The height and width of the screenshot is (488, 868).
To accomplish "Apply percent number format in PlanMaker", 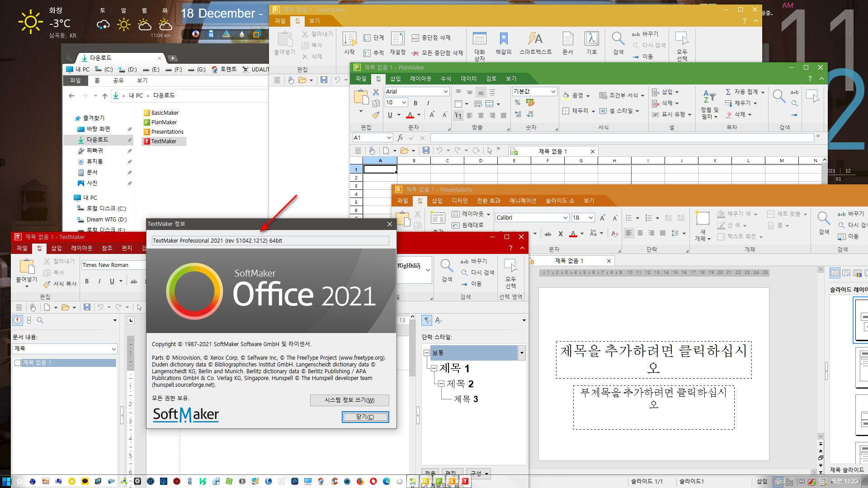I will pyautogui.click(x=518, y=103).
